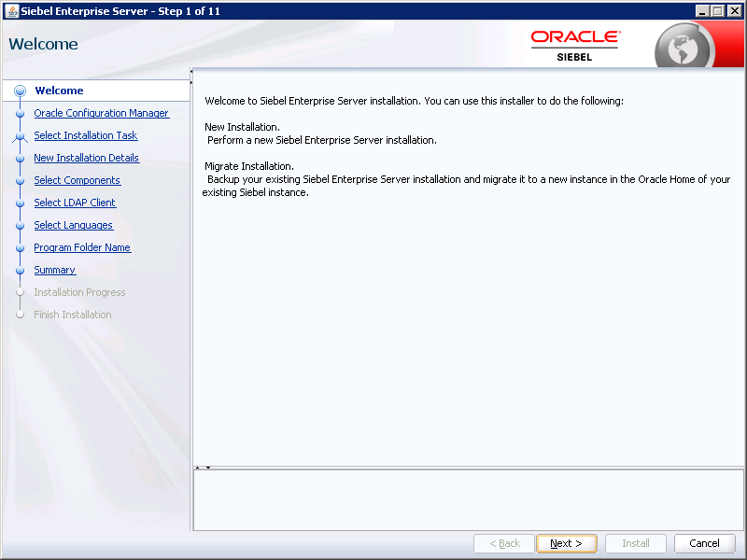This screenshot has height=560, width=747.
Task: Click the Finish Installation step label
Action: [73, 315]
